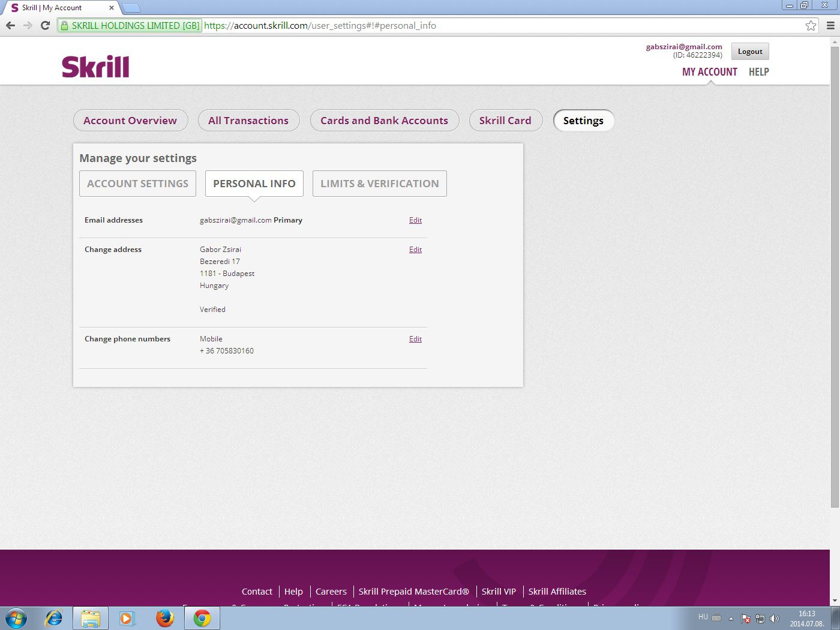Open the All Transactions tab
Viewport: 840px width, 630px height.
click(x=248, y=121)
